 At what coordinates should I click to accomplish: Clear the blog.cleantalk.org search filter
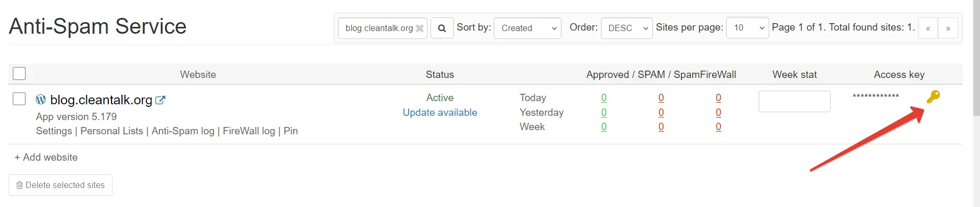click(420, 28)
